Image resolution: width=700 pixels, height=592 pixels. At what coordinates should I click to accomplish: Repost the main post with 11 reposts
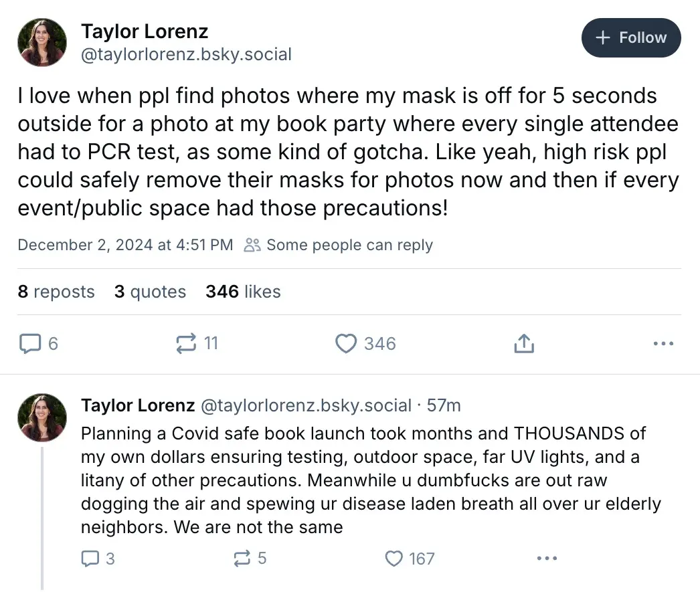(x=185, y=344)
